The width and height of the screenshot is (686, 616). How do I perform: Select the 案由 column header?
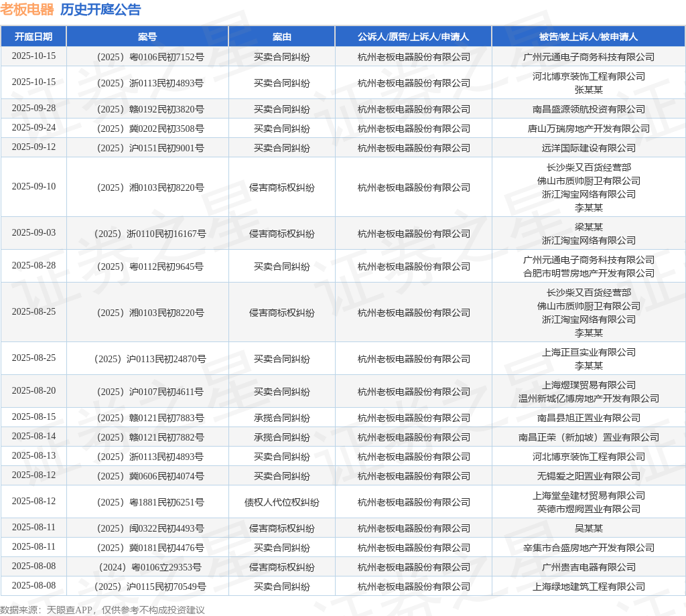(282, 37)
